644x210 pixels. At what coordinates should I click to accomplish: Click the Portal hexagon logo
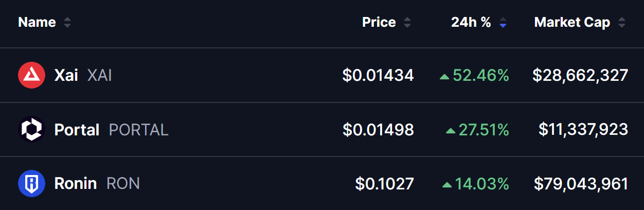pyautogui.click(x=31, y=129)
